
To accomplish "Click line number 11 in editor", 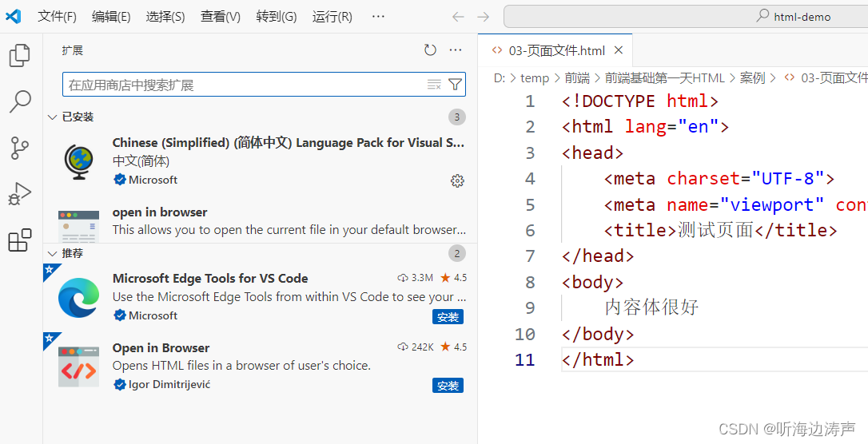I will pos(525,360).
